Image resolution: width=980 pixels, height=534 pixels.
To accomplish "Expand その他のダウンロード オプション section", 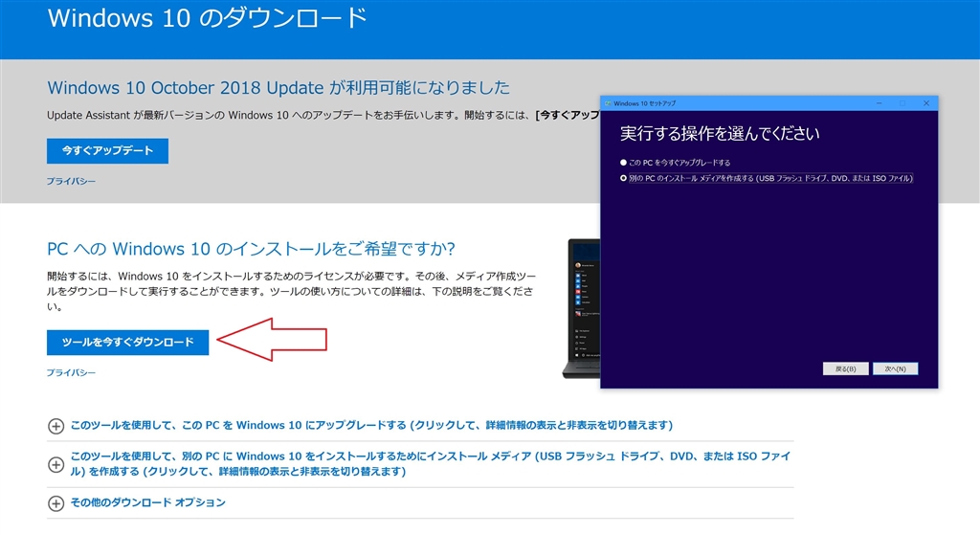I will click(147, 502).
